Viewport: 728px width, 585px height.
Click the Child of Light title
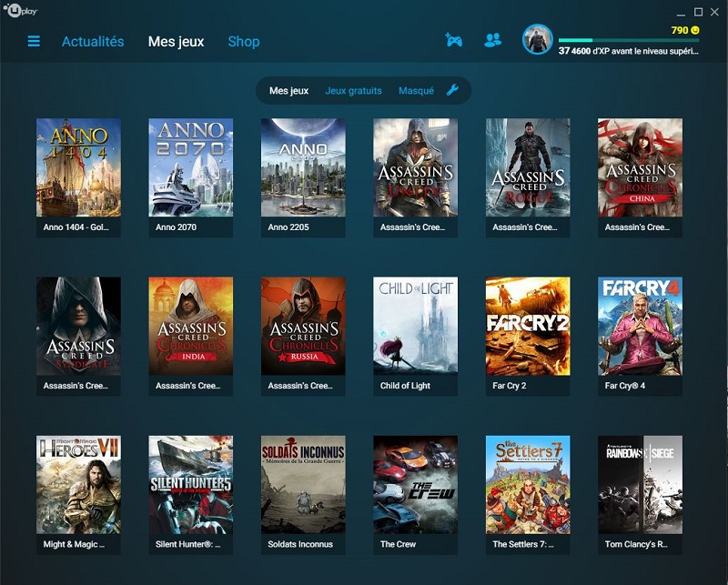click(x=405, y=386)
